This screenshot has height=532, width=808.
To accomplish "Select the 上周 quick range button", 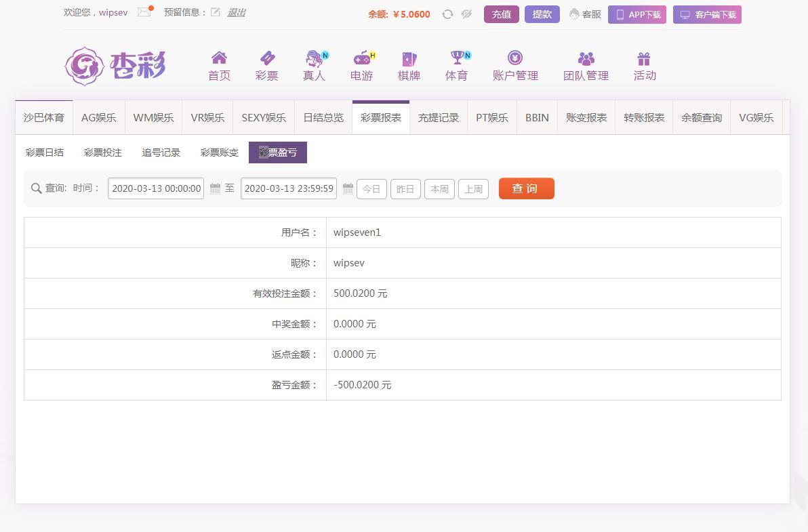I will coord(473,188).
